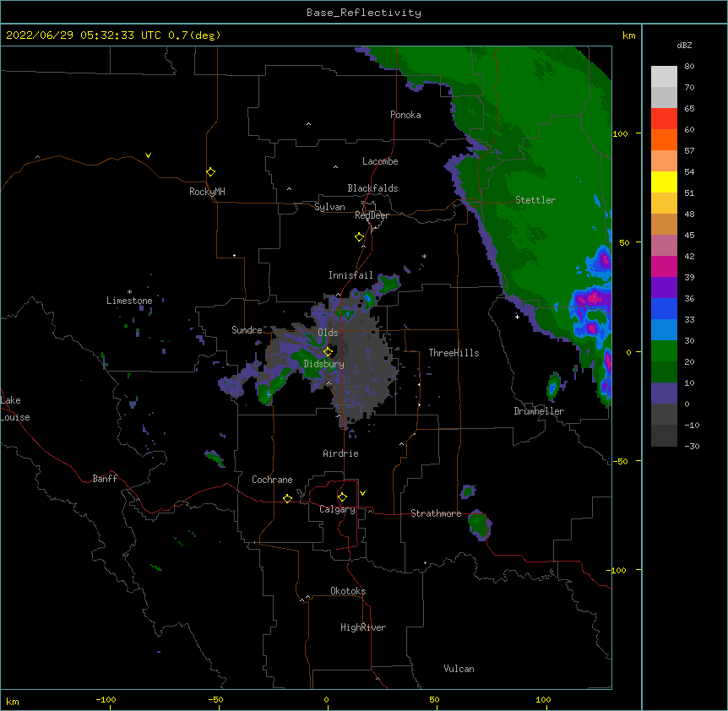This screenshot has height=711, width=728.
Task: Click the Sundre town label
Action: (247, 330)
